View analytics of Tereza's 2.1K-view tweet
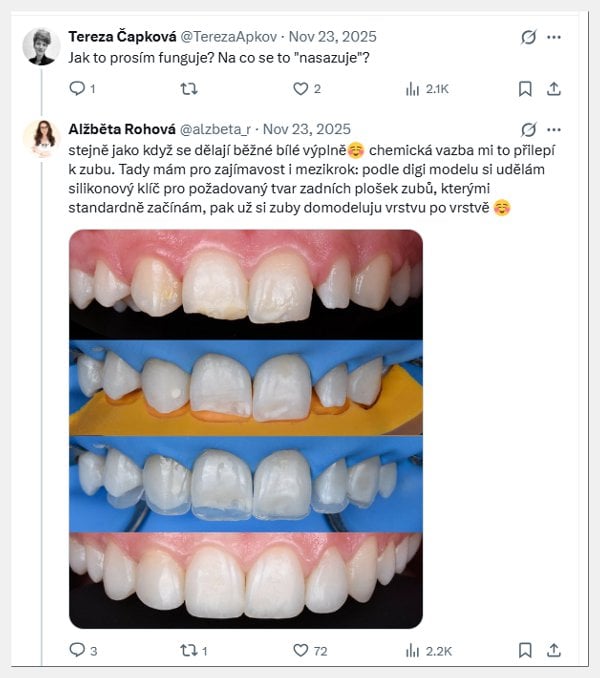The width and height of the screenshot is (600, 678). (x=413, y=89)
